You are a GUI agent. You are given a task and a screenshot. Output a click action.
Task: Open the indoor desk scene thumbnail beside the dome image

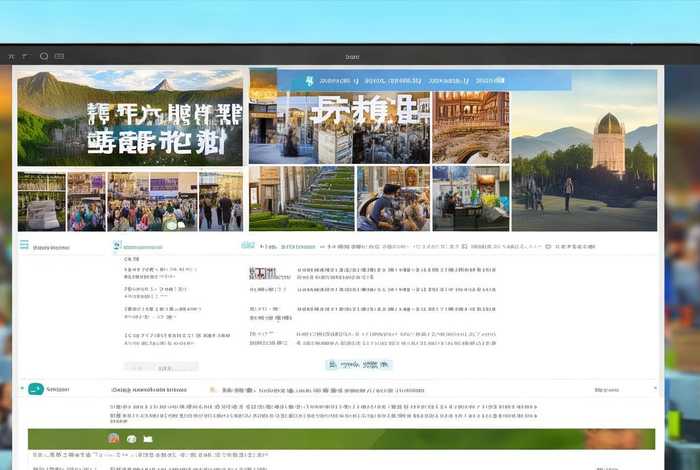(x=471, y=198)
